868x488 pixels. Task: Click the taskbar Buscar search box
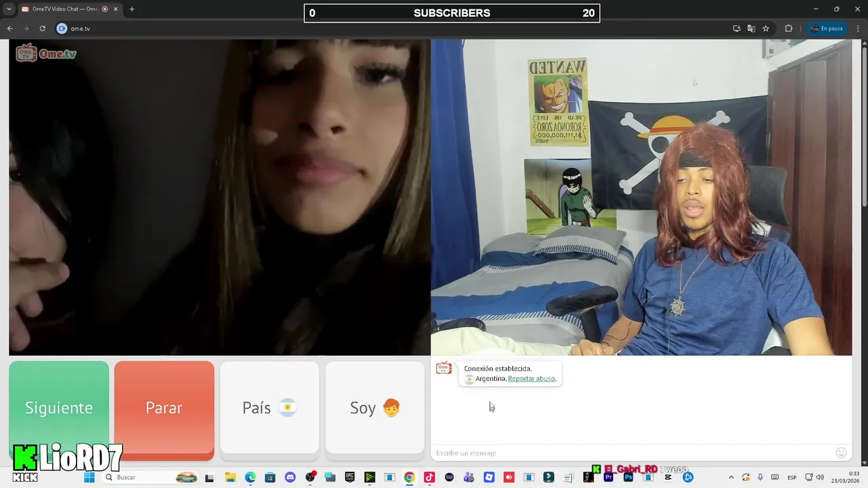[151, 477]
